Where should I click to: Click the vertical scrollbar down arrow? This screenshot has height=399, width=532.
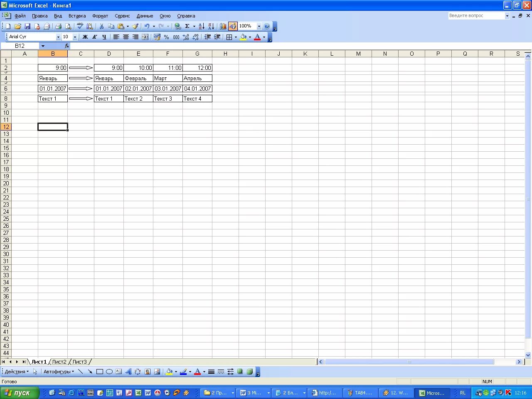528,355
